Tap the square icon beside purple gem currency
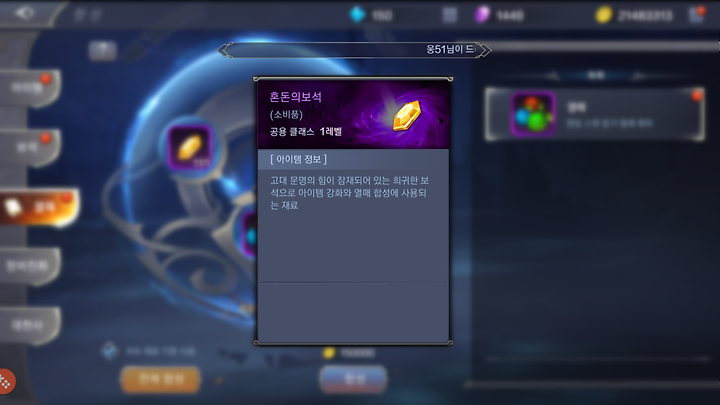The width and height of the screenshot is (720, 405). click(450, 15)
